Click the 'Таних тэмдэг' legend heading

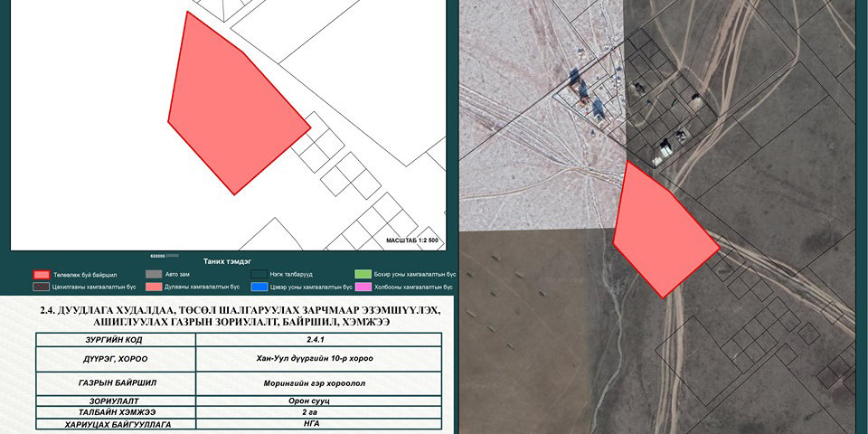pos(228,260)
